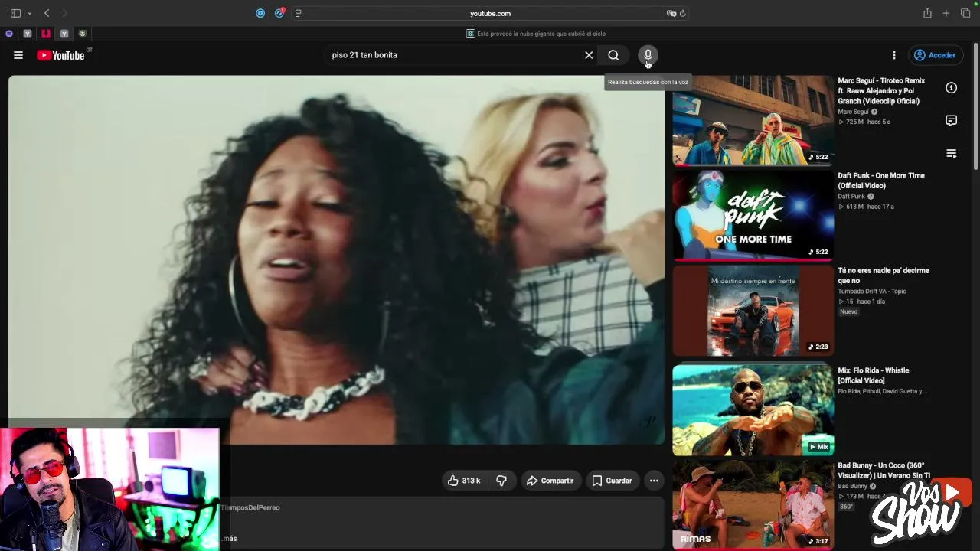
Task: Click the Safari address bar showing youtube.com
Action: point(490,13)
